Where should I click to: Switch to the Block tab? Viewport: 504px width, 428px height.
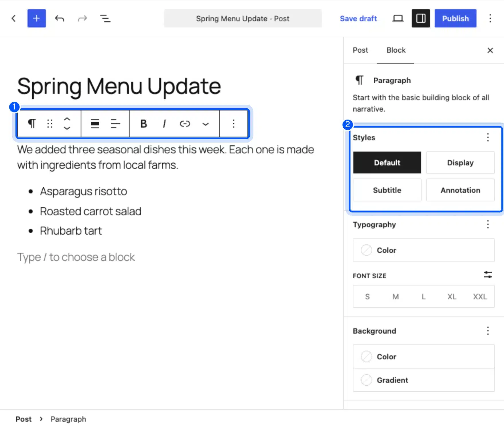click(x=396, y=50)
